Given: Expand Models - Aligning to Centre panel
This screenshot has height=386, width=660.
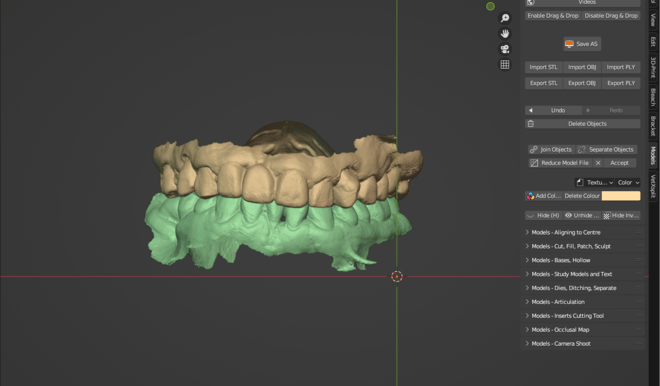Looking at the screenshot, I should (583, 232).
